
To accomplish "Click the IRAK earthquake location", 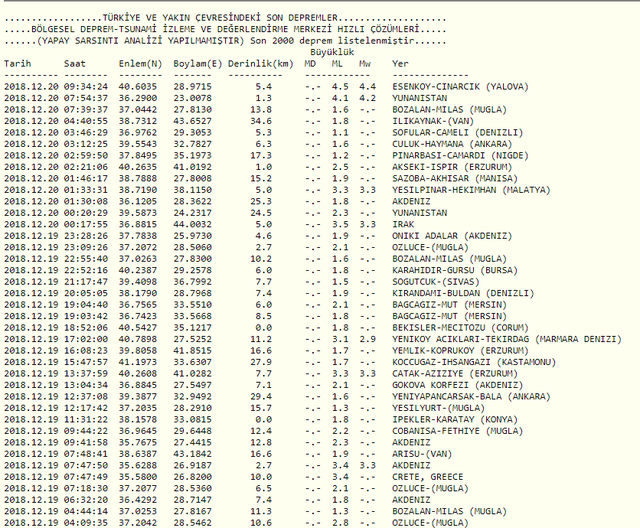I will tap(402, 223).
